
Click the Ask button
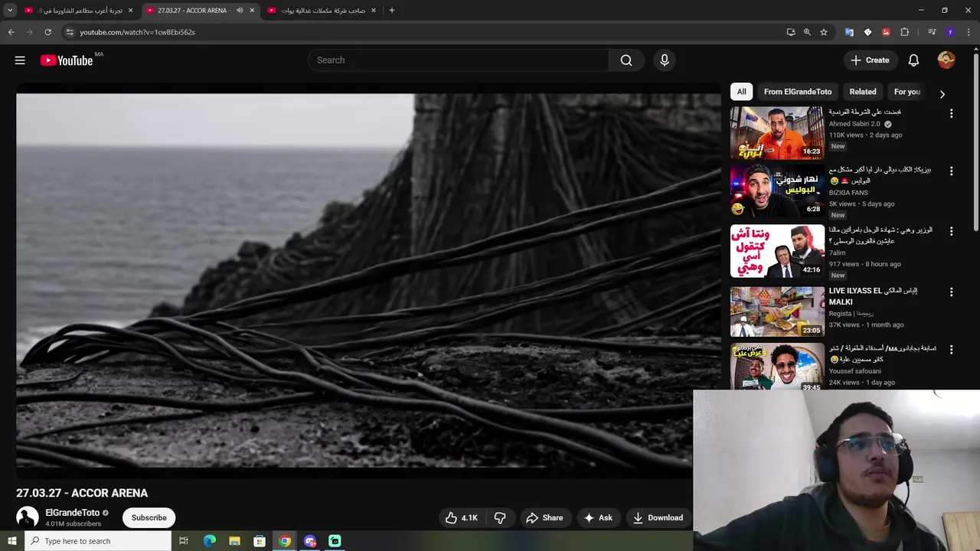(598, 518)
